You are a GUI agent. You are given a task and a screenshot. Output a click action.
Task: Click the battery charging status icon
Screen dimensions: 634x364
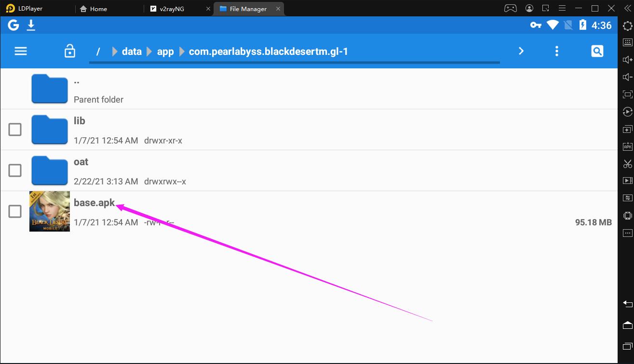[x=582, y=25]
